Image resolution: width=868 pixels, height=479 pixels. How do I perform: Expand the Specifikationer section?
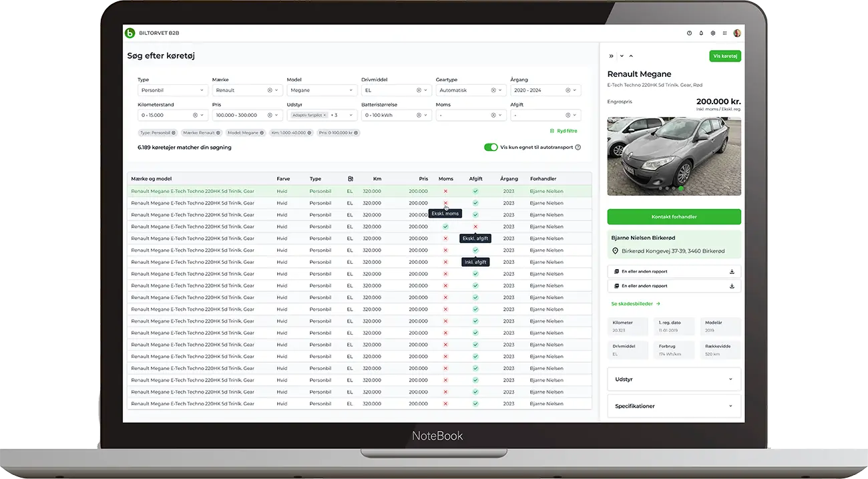point(674,406)
